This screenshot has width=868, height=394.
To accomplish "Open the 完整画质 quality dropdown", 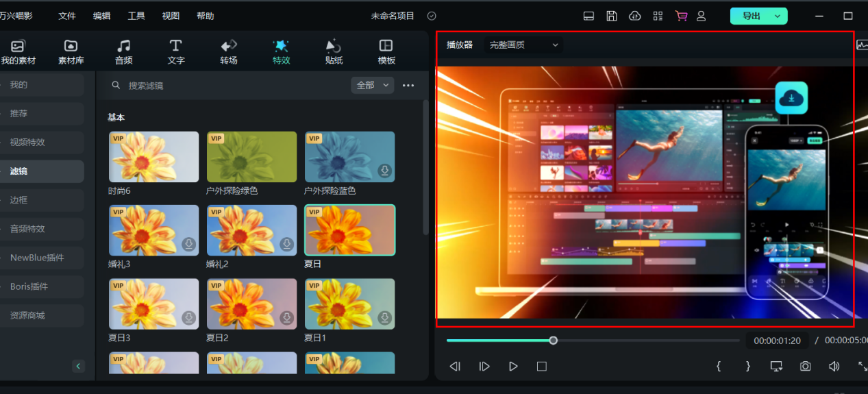I will [524, 45].
